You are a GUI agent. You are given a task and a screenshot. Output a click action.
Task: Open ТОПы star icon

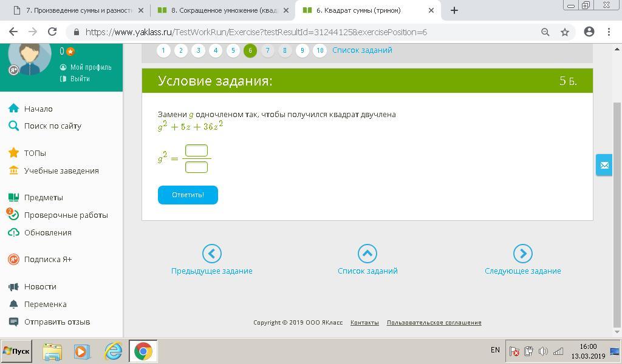tap(13, 153)
